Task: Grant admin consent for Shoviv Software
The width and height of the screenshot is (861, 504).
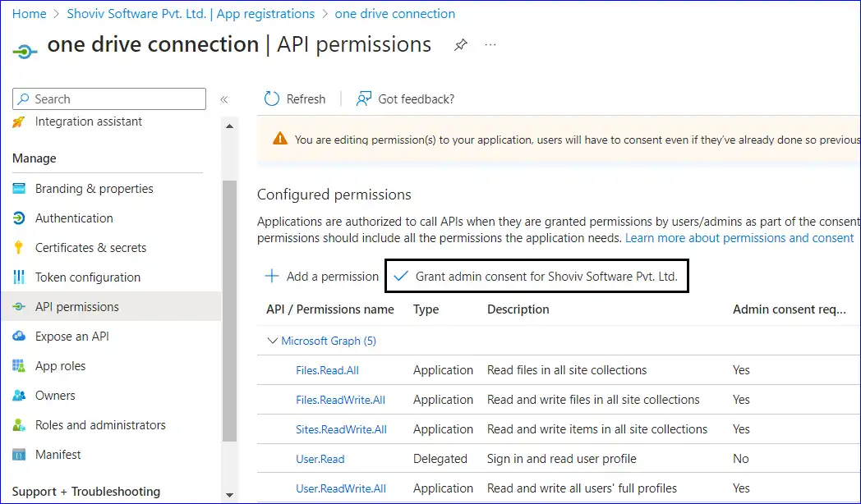Action: pyautogui.click(x=536, y=277)
